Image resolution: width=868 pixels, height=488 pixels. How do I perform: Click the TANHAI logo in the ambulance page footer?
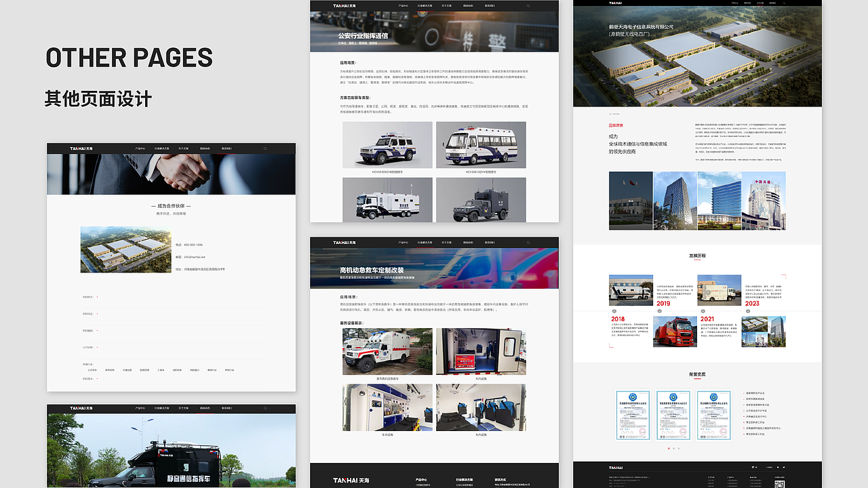(x=352, y=481)
